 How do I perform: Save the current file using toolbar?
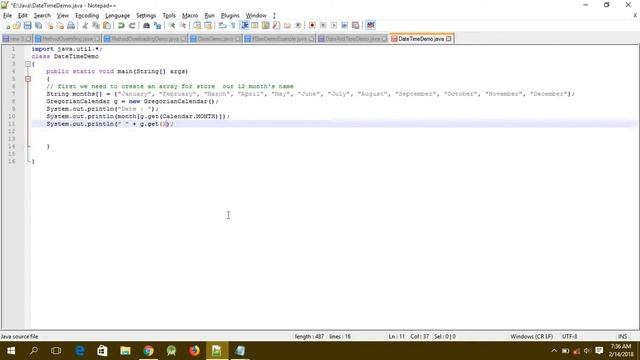pos(27,25)
